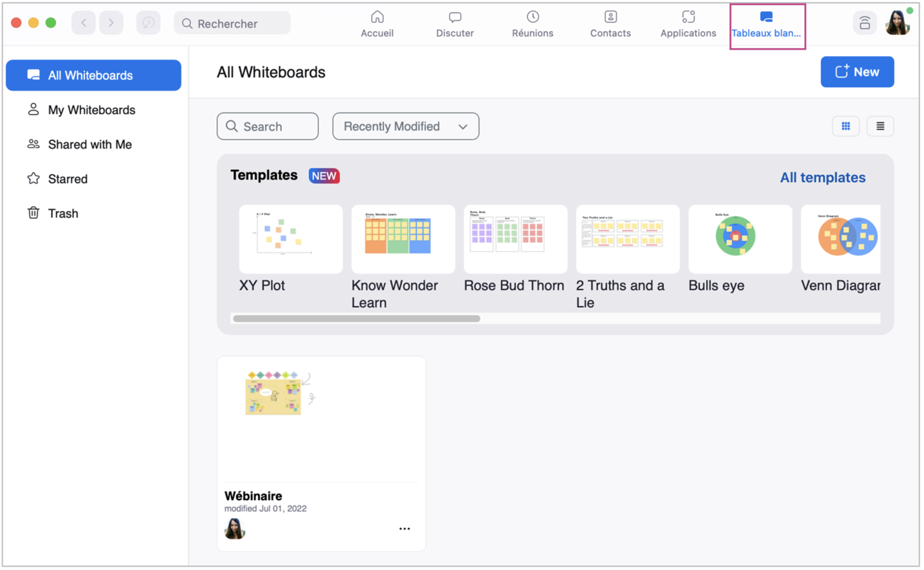
Task: Open the Wébinaire more options menu
Action: coord(404,529)
